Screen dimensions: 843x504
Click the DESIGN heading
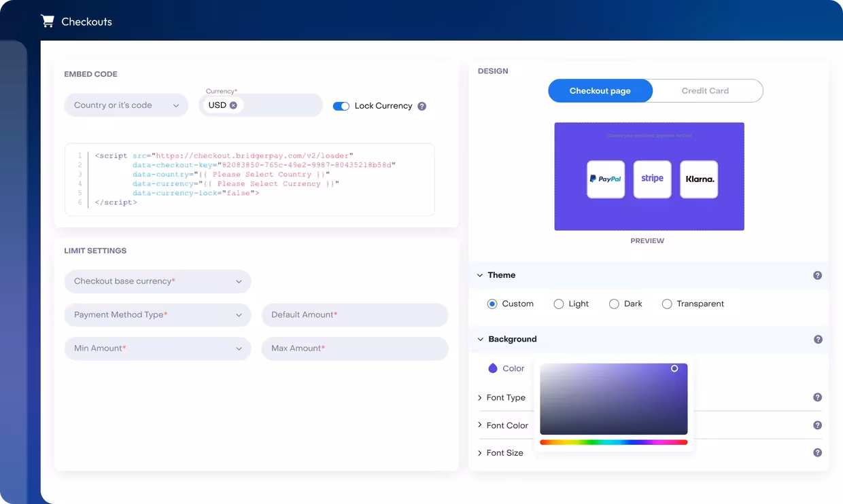pyautogui.click(x=493, y=71)
